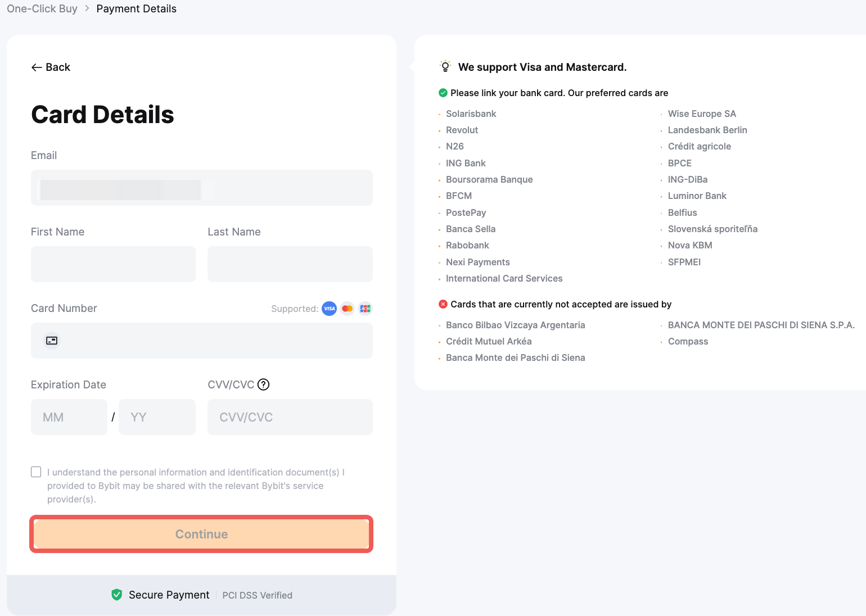This screenshot has height=616, width=866.
Task: Focus the First Name input field
Action: [113, 264]
